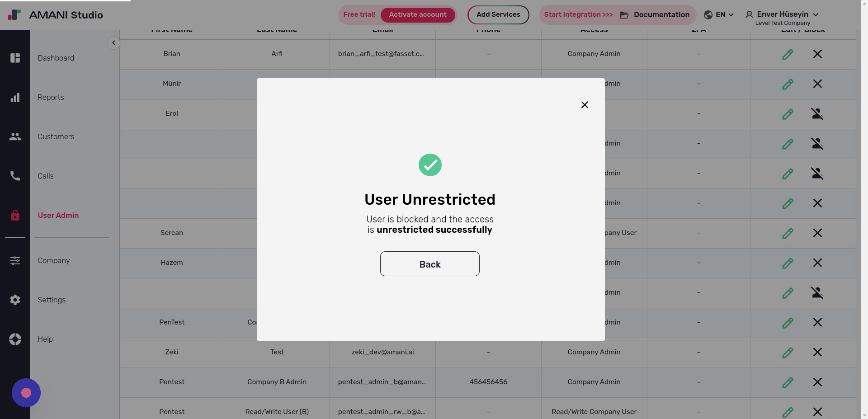Click the Calls phone icon
The height and width of the screenshot is (419, 868).
[15, 176]
